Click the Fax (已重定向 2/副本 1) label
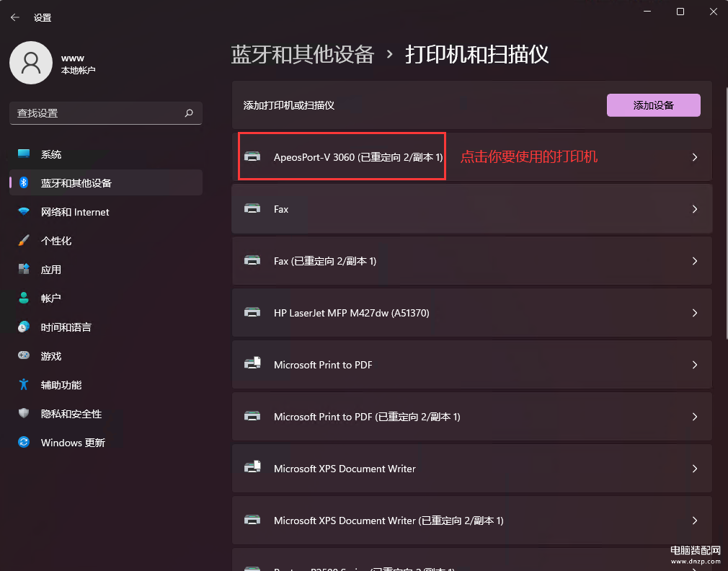This screenshot has width=728, height=571. 325,261
